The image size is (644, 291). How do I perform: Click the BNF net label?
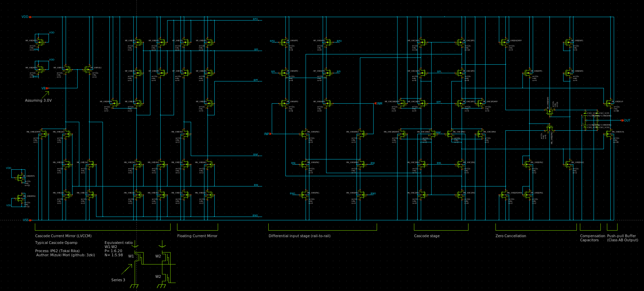pos(256,155)
